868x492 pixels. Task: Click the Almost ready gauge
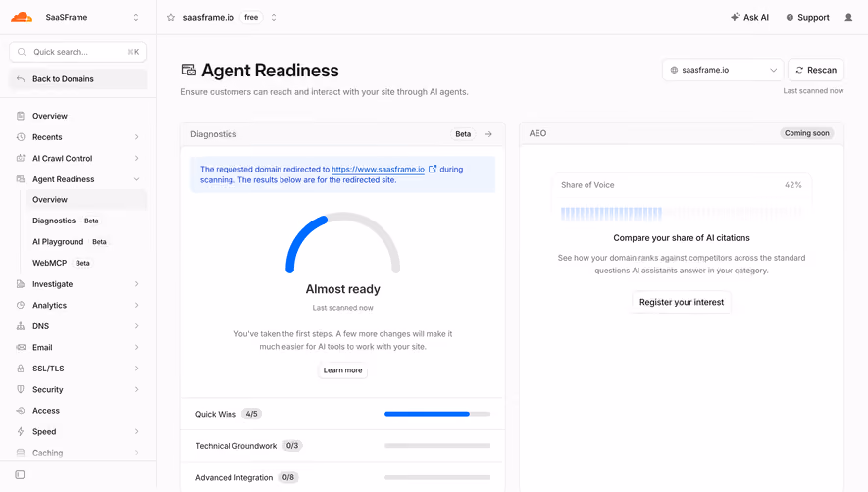point(342,242)
